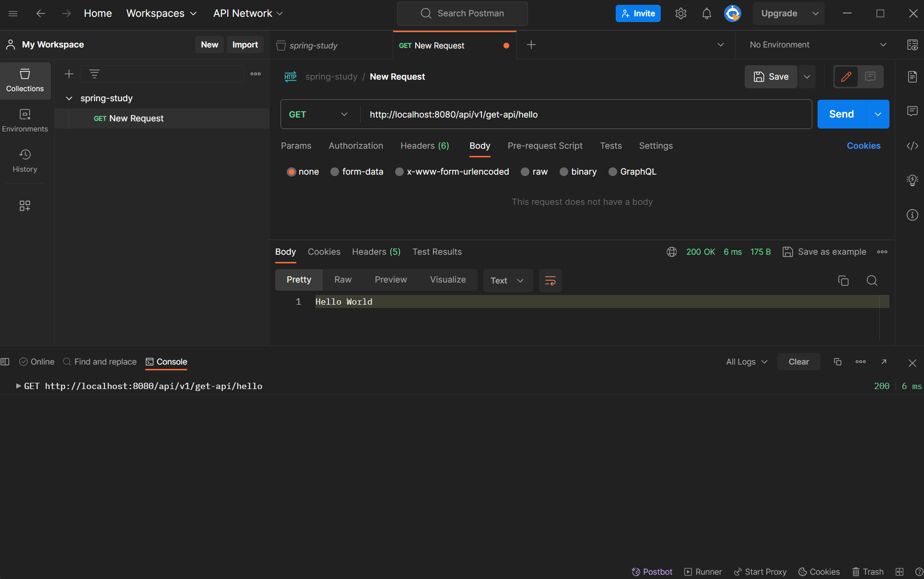Open the Environments sidebar panel

(x=25, y=120)
